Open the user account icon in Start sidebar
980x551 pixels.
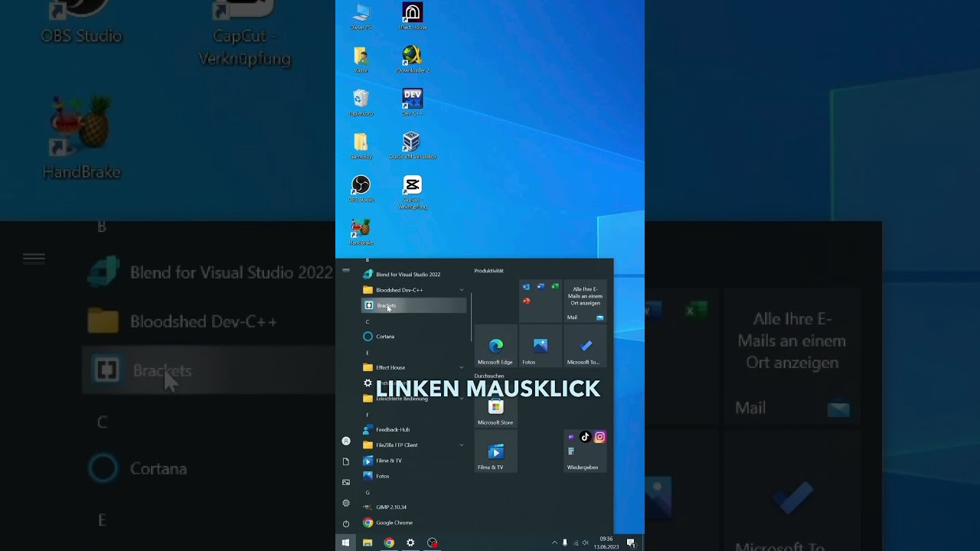[346, 441]
